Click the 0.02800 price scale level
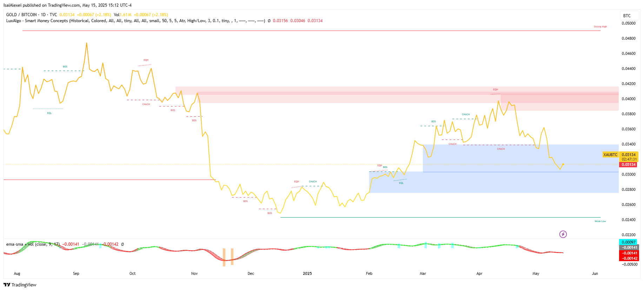The image size is (644, 291). [x=629, y=190]
